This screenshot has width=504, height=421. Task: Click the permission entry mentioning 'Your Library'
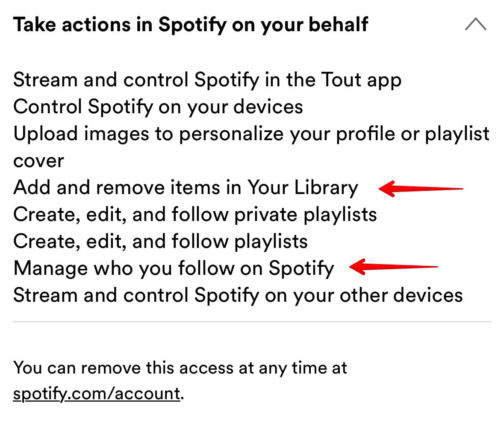point(186,187)
